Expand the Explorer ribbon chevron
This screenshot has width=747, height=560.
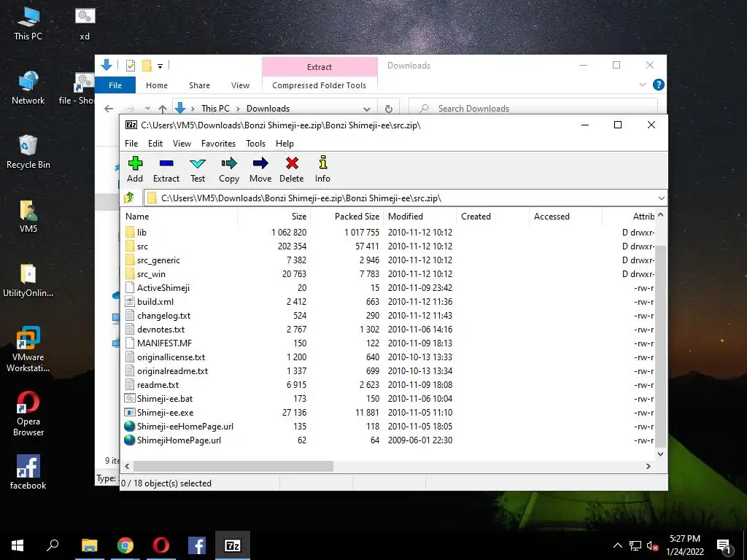click(642, 85)
